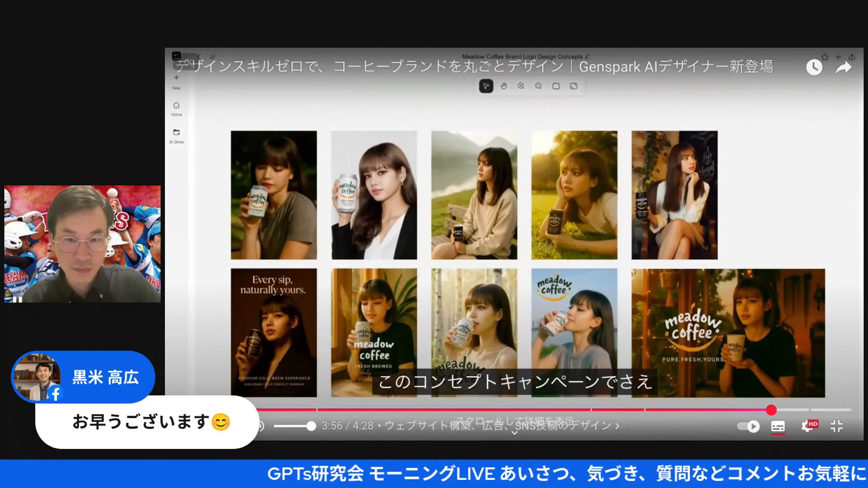Screen dimensions: 868x488
Task: Exit fullscreen mode in video player
Action: [837, 426]
